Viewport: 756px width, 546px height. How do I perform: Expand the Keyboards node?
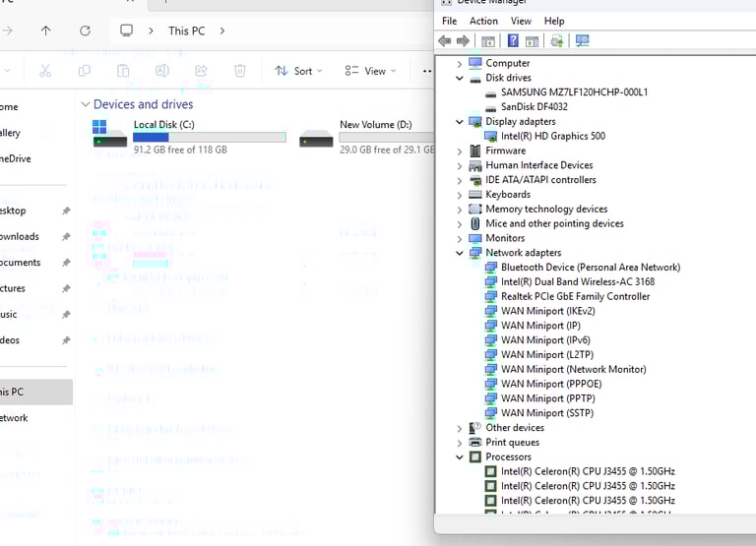tap(459, 195)
